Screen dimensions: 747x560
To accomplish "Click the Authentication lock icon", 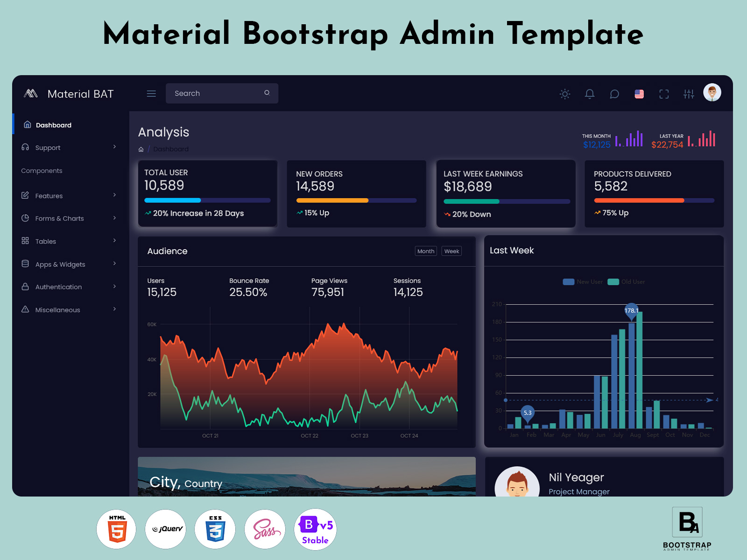I will pyautogui.click(x=25, y=287).
